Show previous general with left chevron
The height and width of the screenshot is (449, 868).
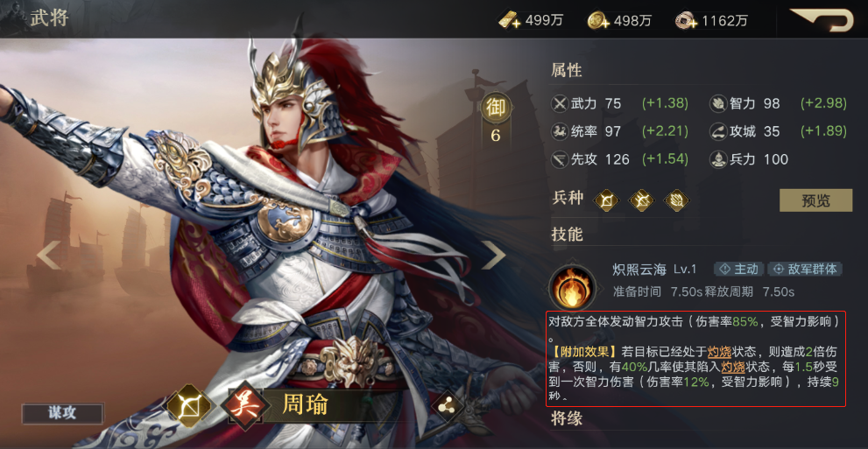pos(49,256)
